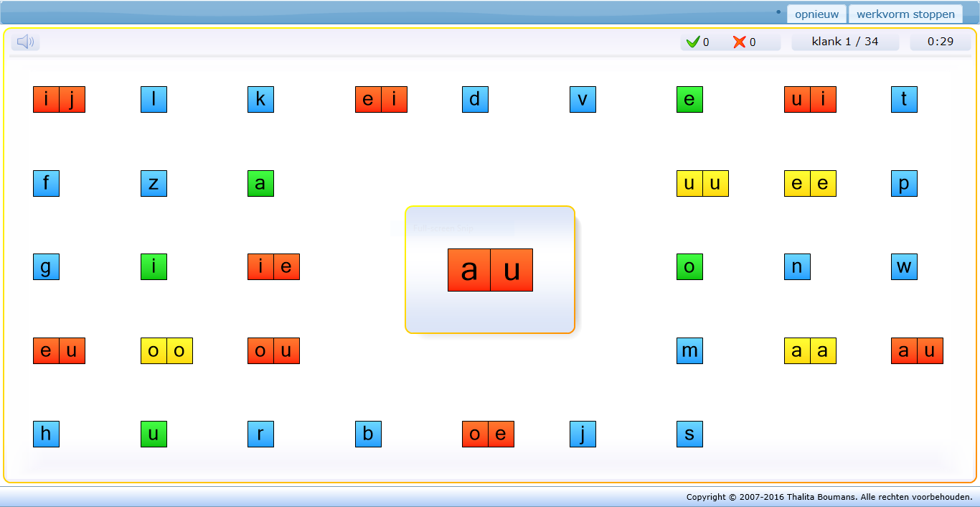Select the red 'ui' sound tile
980x507 pixels.
810,100
